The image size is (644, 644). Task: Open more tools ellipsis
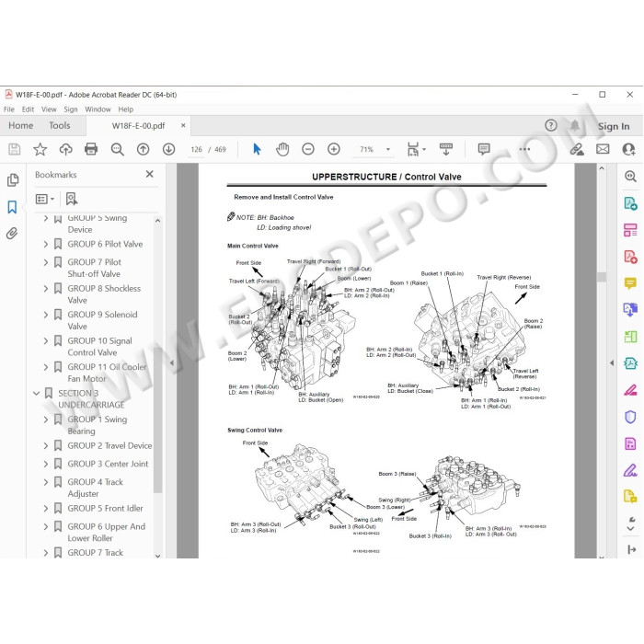pos(524,149)
